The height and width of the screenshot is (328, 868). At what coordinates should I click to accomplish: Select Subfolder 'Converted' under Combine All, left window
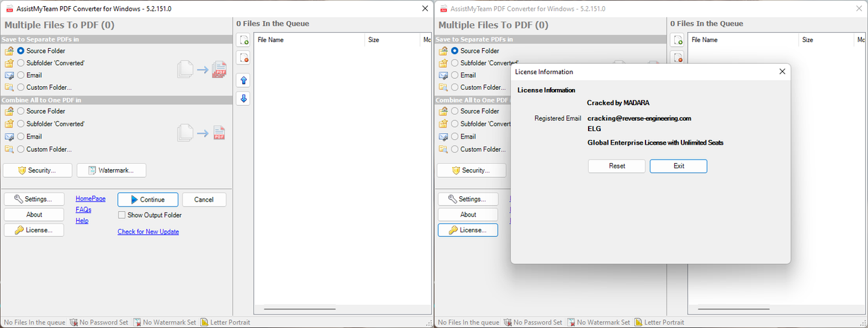[21, 124]
